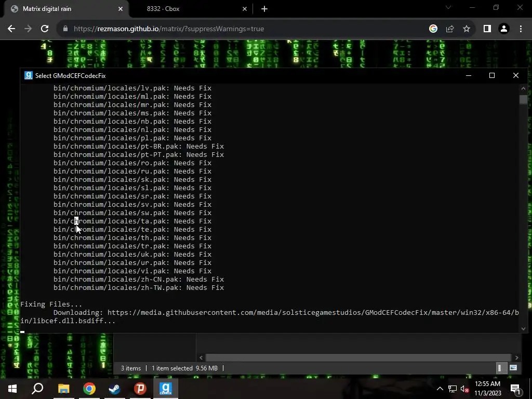Click the browser forward arrow
Screen dimensions: 532x399
[x=28, y=29]
